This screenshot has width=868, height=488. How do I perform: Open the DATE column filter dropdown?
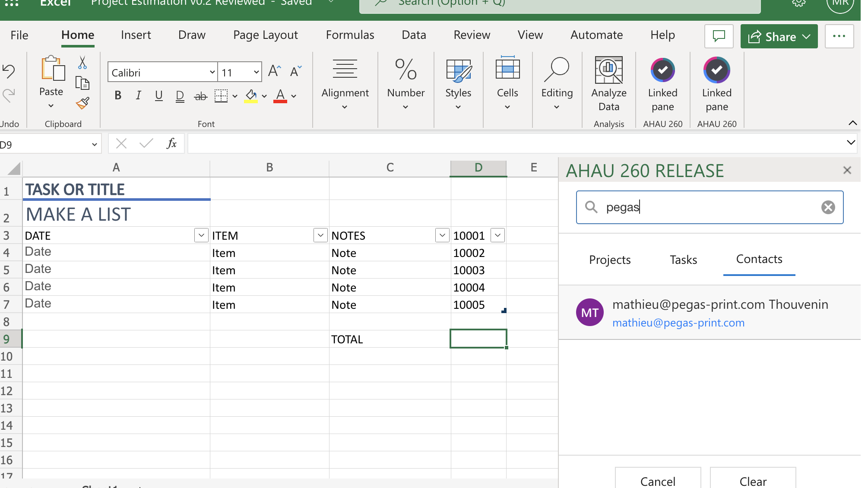(201, 235)
